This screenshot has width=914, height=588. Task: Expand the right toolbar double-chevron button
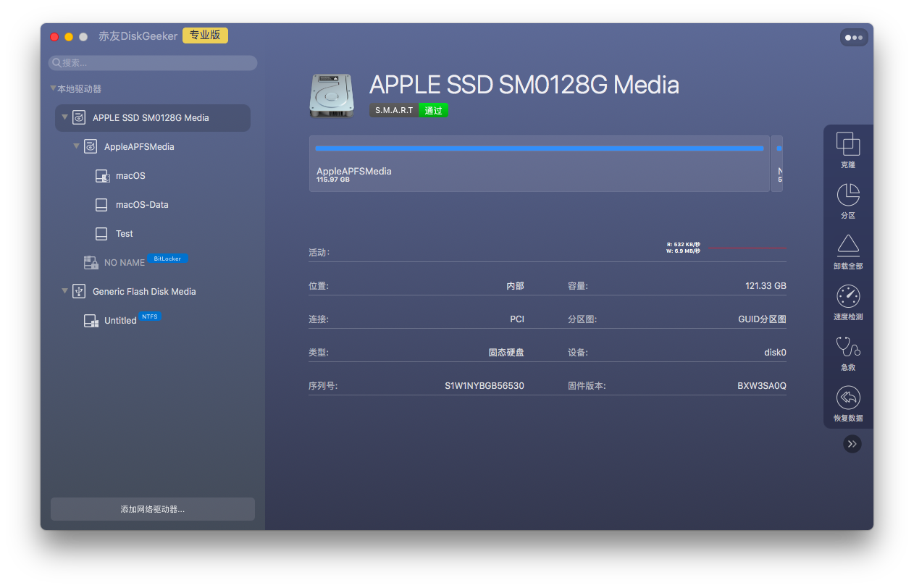pos(852,444)
